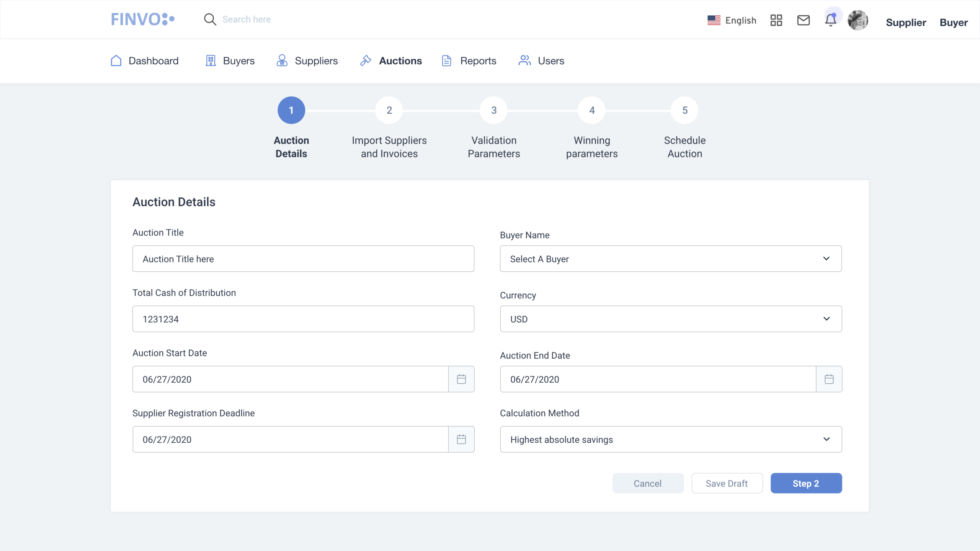Image resolution: width=980 pixels, height=551 pixels.
Task: Click the FINVO logo
Action: 142,19
